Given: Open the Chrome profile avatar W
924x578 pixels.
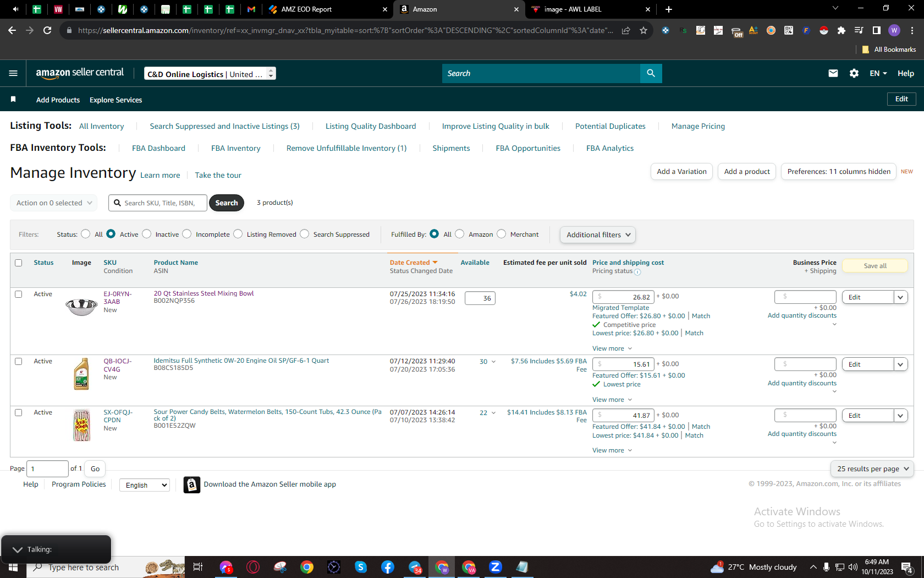Looking at the screenshot, I should (894, 30).
